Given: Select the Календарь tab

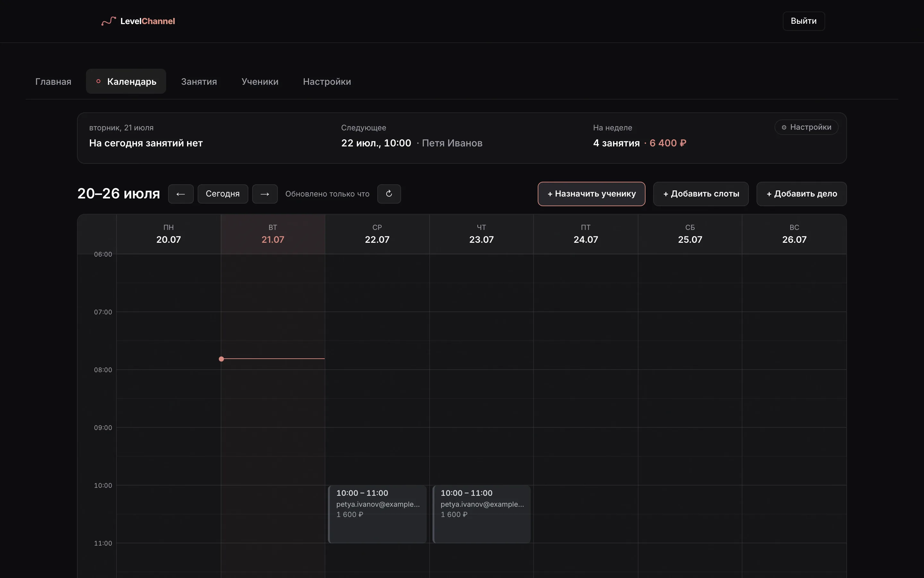Looking at the screenshot, I should pyautogui.click(x=126, y=82).
